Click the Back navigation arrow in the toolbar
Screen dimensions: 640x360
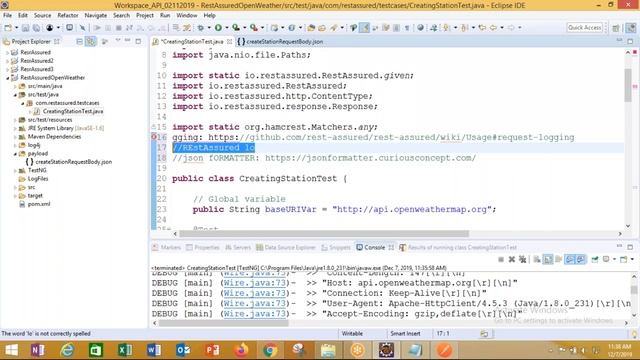pyautogui.click(x=493, y=28)
